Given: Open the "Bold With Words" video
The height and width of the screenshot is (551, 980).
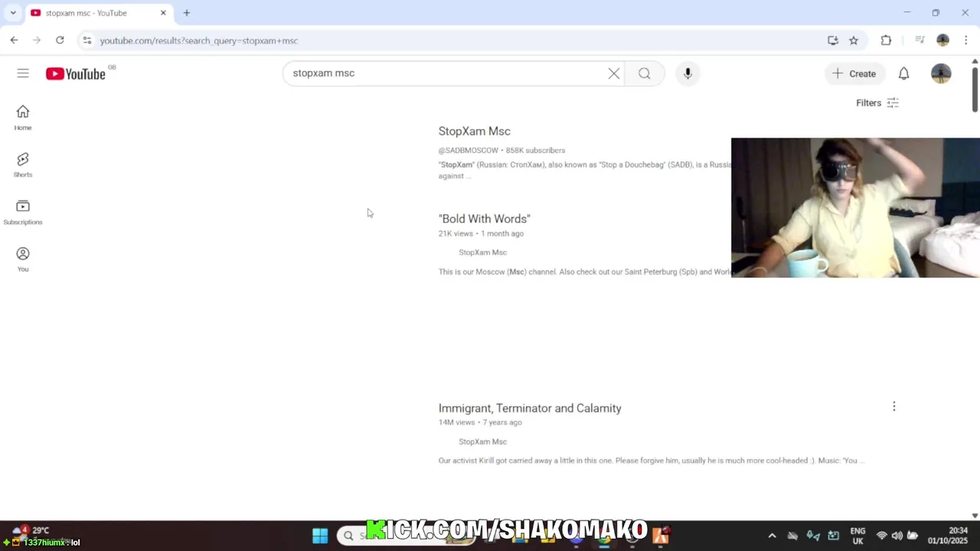Looking at the screenshot, I should coord(484,219).
